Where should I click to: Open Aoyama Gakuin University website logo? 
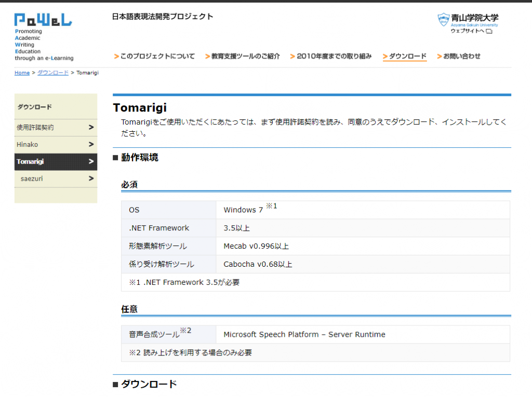point(468,20)
